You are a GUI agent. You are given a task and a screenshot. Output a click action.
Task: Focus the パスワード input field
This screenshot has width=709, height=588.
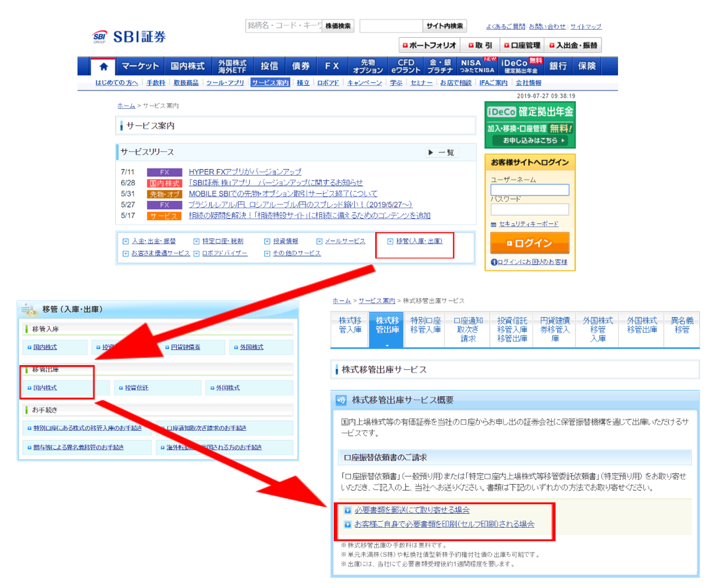(529, 209)
